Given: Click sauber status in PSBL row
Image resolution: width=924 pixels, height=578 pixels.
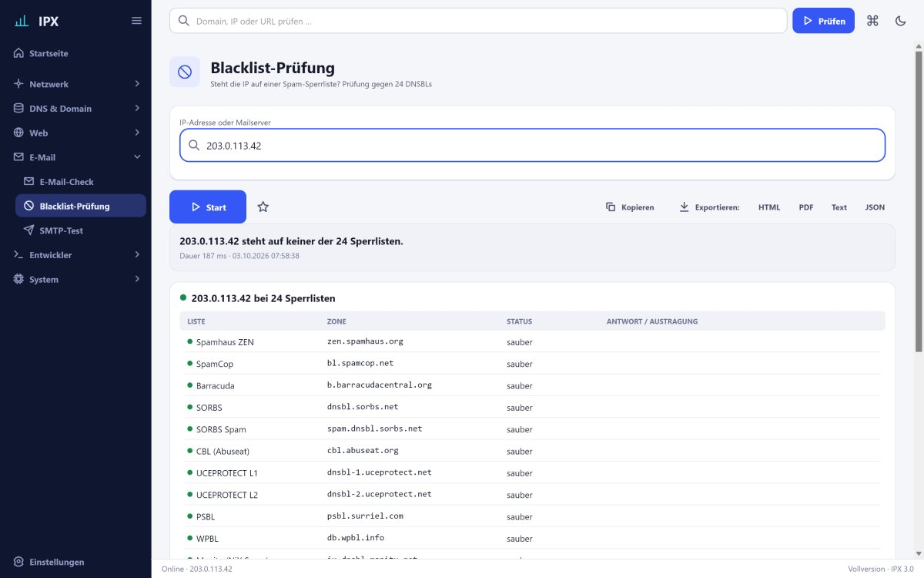Looking at the screenshot, I should 520,516.
